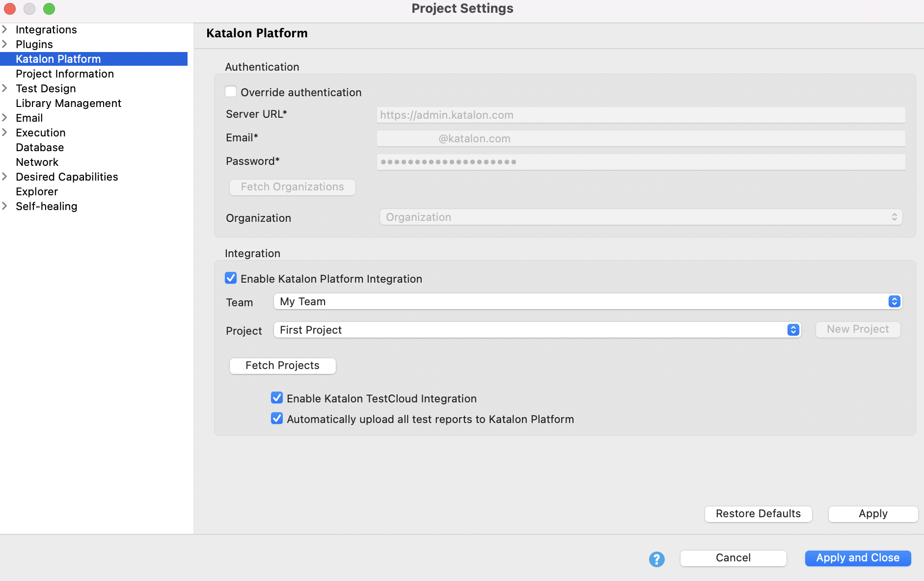The width and height of the screenshot is (924, 581).
Task: Click the New Project button
Action: [858, 329]
